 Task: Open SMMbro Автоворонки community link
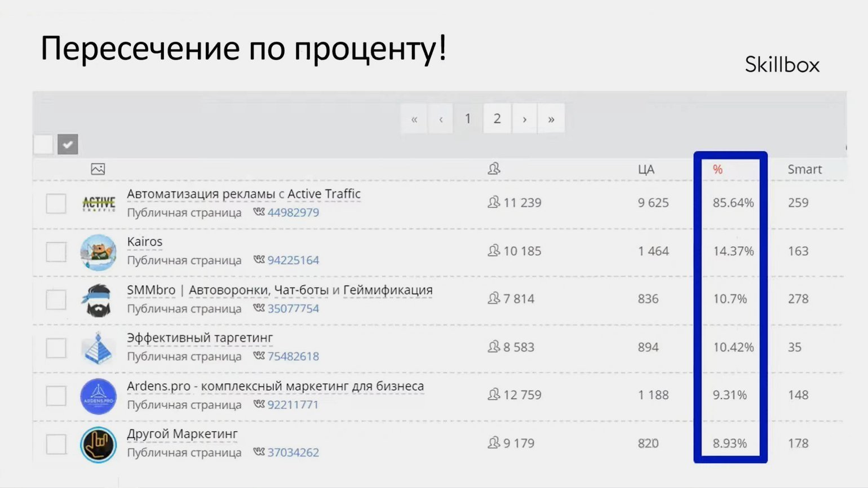280,290
